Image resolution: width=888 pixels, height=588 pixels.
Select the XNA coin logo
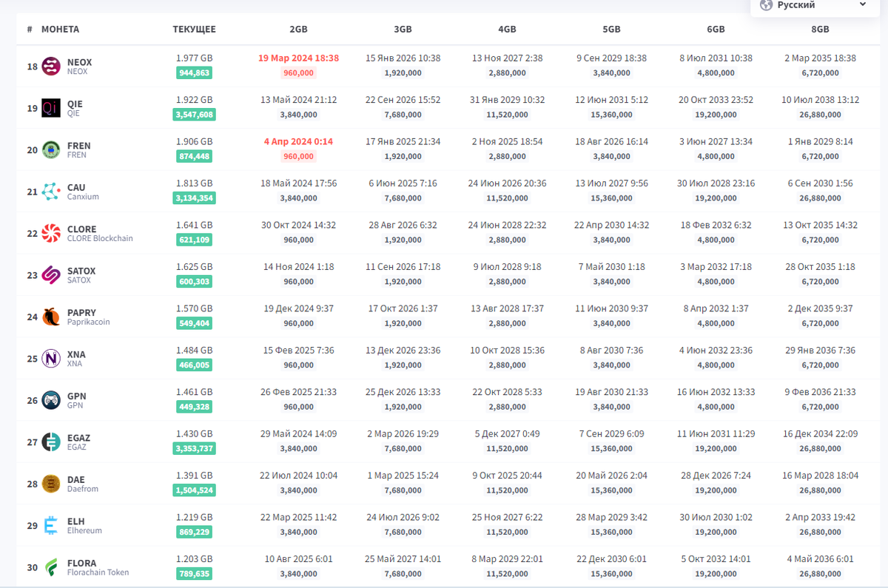(x=51, y=359)
